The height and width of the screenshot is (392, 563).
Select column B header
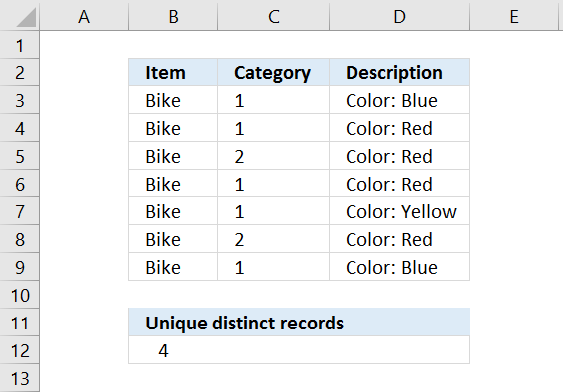(174, 16)
